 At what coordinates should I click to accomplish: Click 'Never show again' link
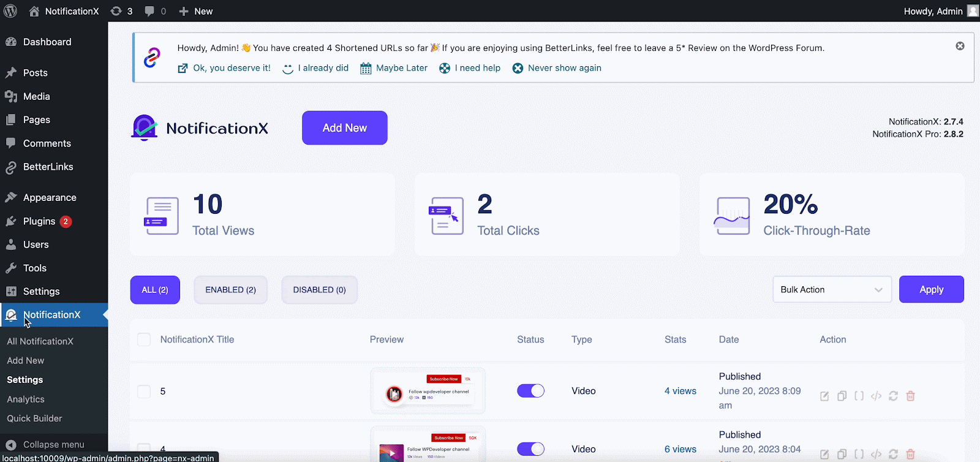click(565, 68)
